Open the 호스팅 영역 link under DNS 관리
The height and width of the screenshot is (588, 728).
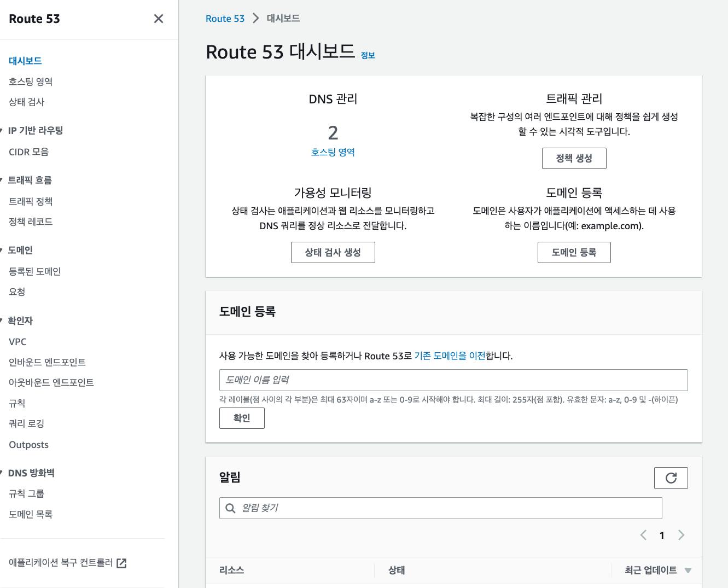pos(333,152)
